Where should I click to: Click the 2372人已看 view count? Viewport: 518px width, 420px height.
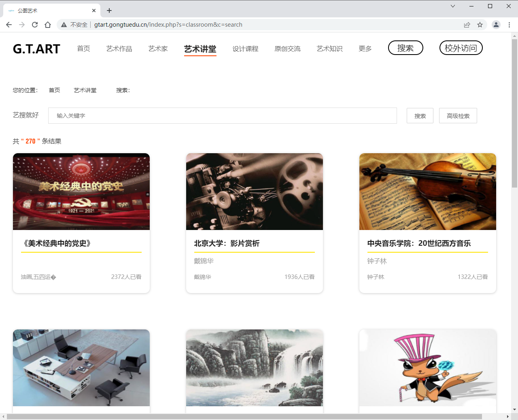point(126,277)
